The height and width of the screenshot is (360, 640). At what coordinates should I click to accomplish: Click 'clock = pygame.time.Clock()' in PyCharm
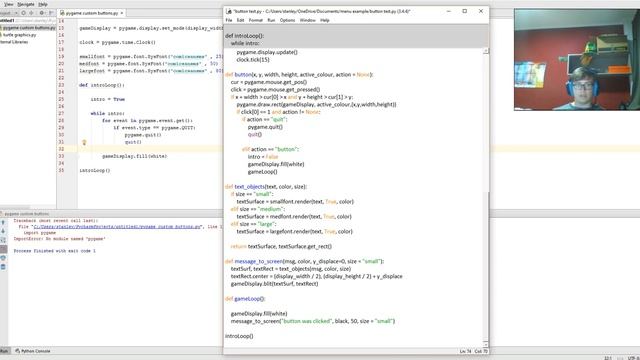(118, 42)
